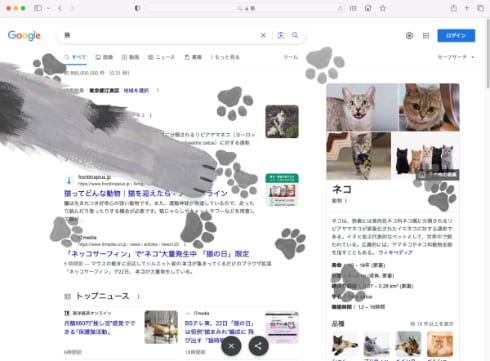490x361 pixels.
Task: Click the page vertical scrollbar
Action: (x=488, y=55)
